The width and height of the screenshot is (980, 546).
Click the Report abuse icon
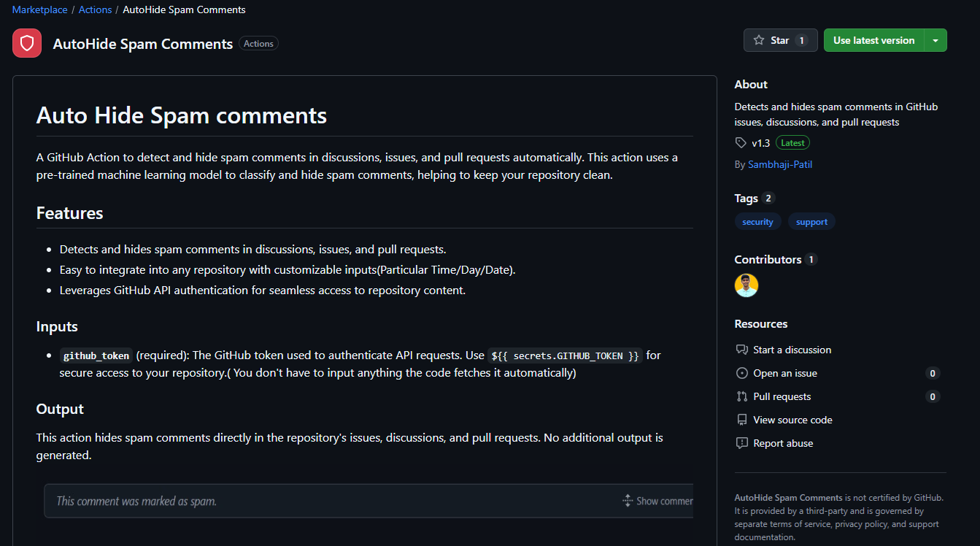742,443
